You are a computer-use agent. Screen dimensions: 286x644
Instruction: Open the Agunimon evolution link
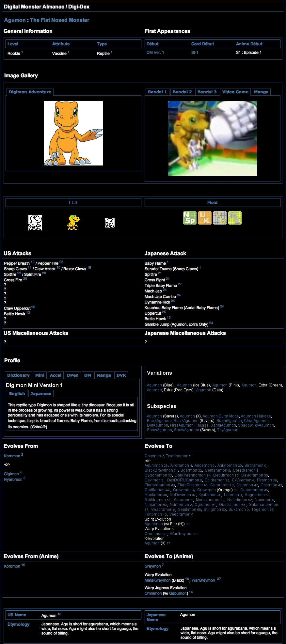click(x=154, y=465)
